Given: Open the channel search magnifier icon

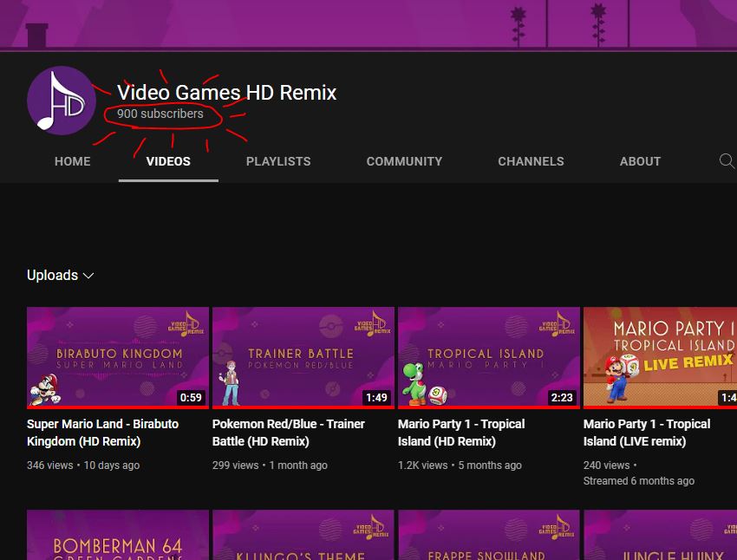Looking at the screenshot, I should [727, 161].
